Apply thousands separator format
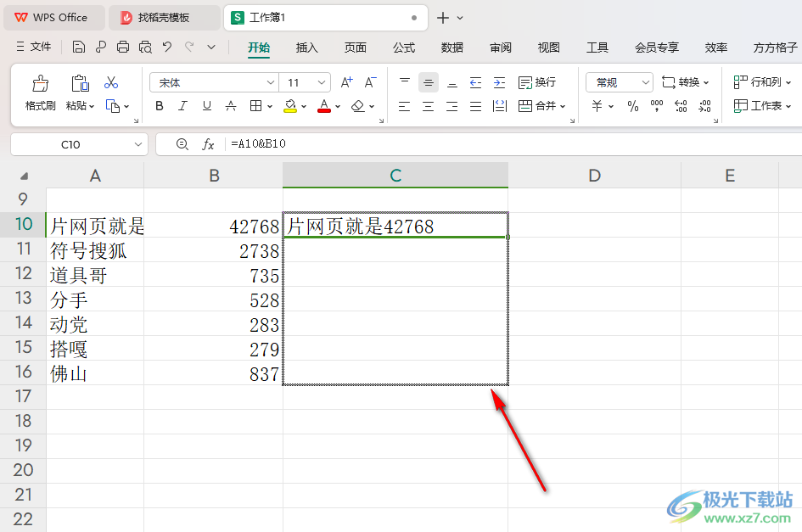Screen dimensions: 802x532 [x=657, y=106]
